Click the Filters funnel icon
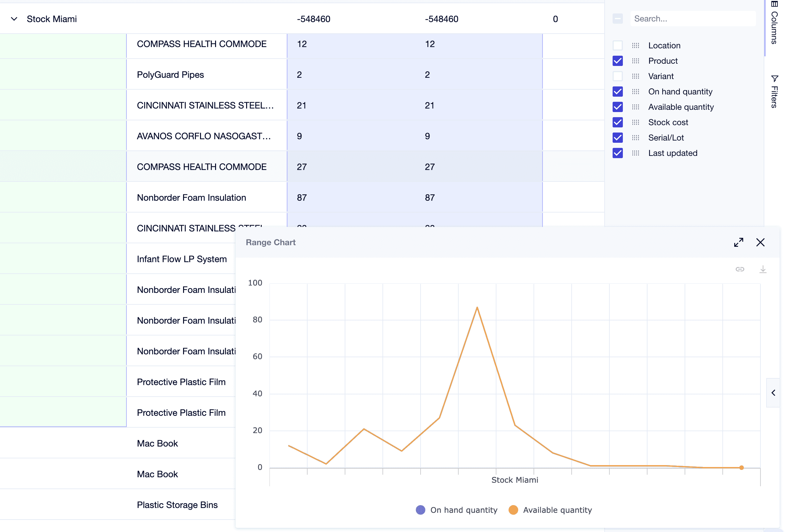This screenshot has height=532, width=788. click(x=774, y=79)
